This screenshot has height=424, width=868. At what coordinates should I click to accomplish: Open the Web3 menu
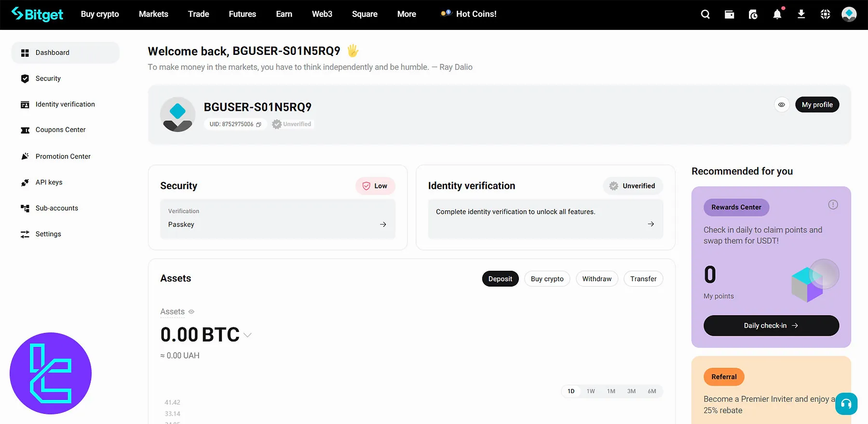pos(322,14)
